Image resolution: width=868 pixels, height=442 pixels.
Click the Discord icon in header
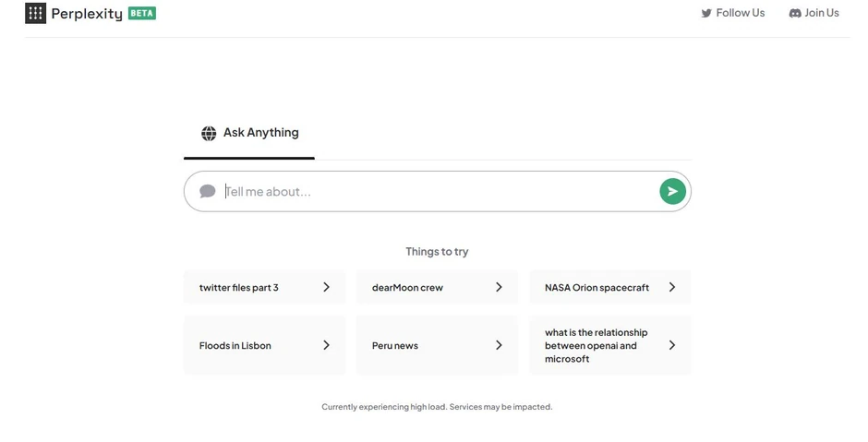pyautogui.click(x=795, y=13)
